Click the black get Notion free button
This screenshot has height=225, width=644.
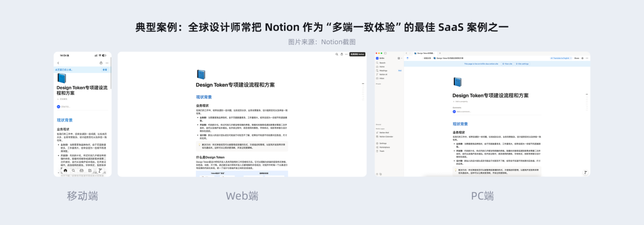[357, 54]
